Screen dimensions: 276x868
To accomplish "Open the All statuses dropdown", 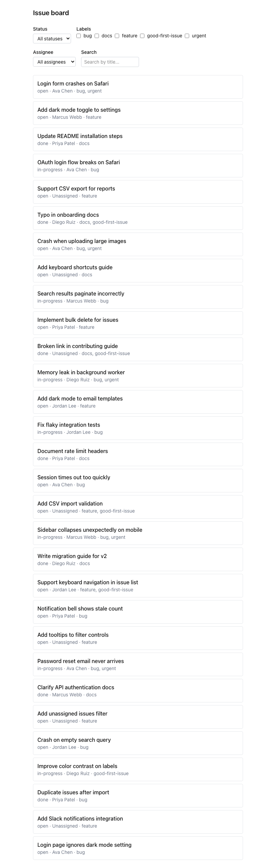I will tap(52, 39).
